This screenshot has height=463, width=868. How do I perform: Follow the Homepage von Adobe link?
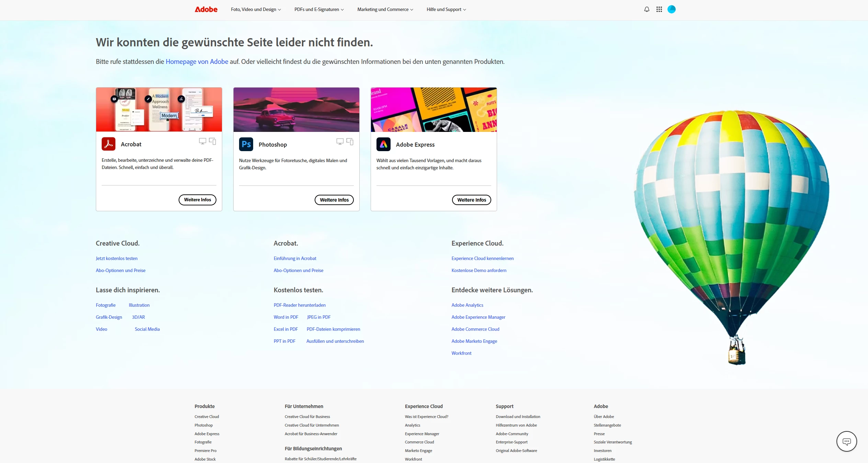click(x=197, y=61)
